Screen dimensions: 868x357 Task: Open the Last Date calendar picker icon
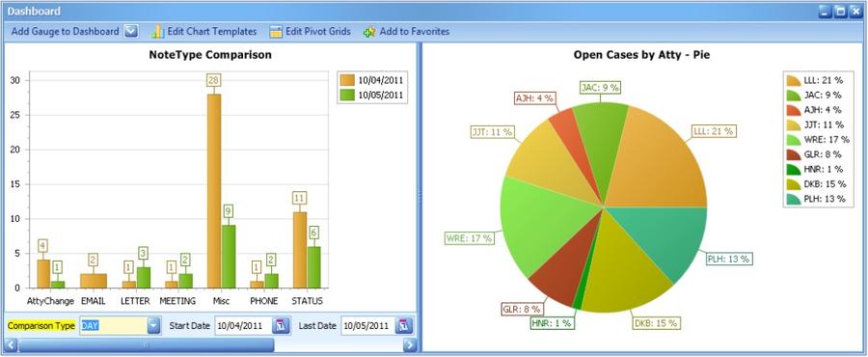click(404, 325)
